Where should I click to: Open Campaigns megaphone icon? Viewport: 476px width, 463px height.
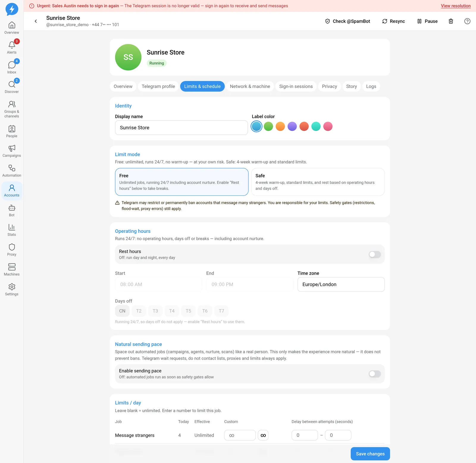(12, 151)
